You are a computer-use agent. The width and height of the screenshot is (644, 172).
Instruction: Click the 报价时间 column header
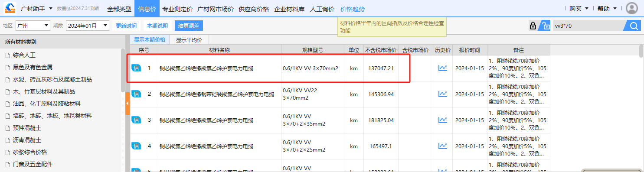pos(470,50)
